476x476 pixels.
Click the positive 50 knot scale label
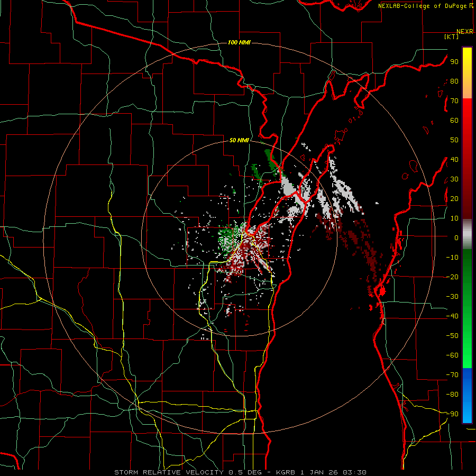(x=454, y=140)
